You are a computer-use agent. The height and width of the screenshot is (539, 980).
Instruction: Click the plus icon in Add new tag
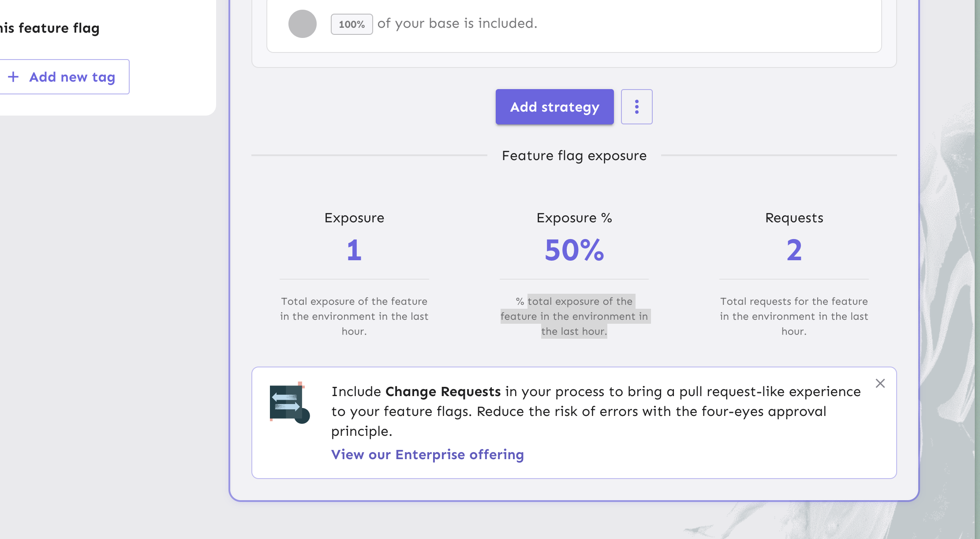[x=14, y=77]
